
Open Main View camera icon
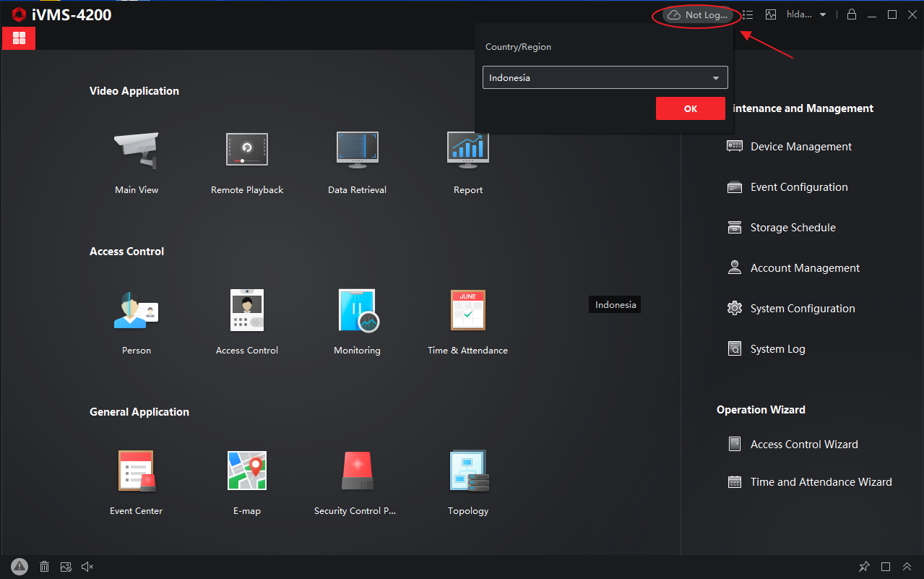137,150
